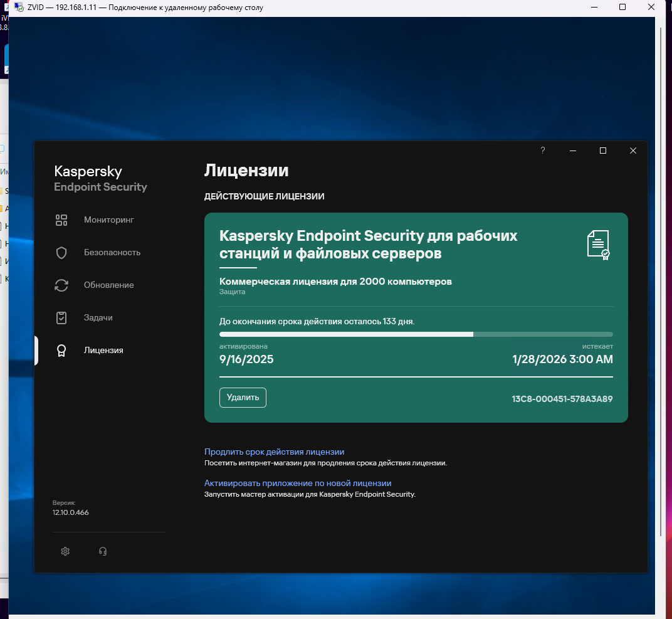Maximize the Remote Desktop connection window
The height and width of the screenshot is (619, 672).
[622, 8]
